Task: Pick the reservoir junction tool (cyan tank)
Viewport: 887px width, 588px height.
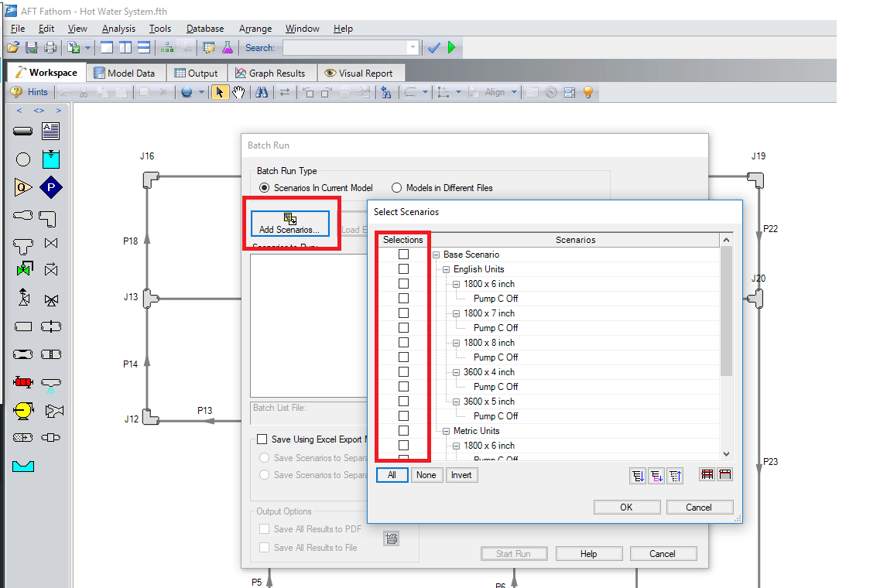Action: [51, 159]
